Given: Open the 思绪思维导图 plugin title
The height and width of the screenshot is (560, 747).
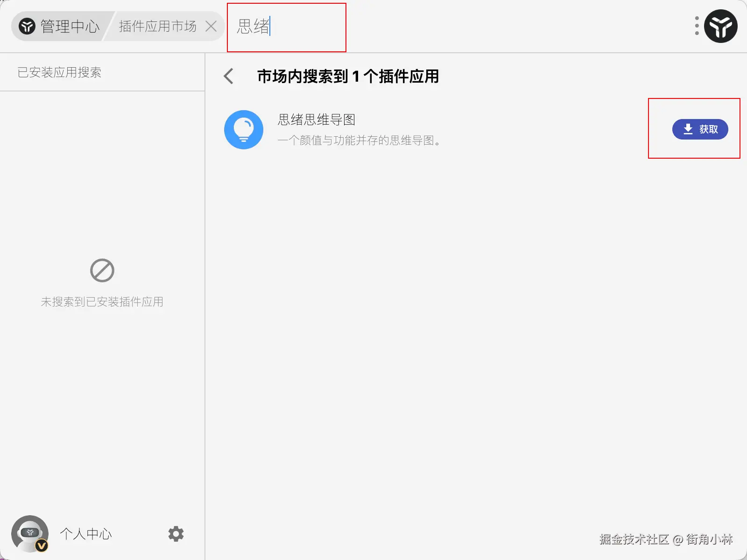Looking at the screenshot, I should point(317,119).
